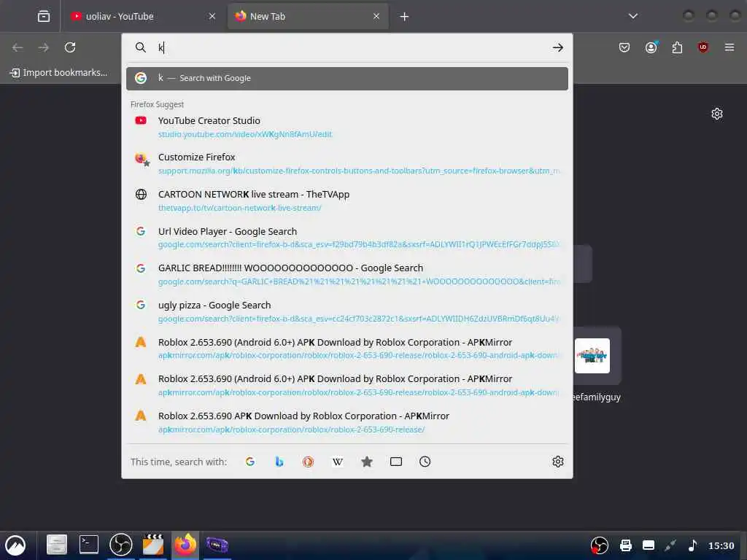Open search settings gear in dropdown
747x560 pixels.
pyautogui.click(x=558, y=462)
